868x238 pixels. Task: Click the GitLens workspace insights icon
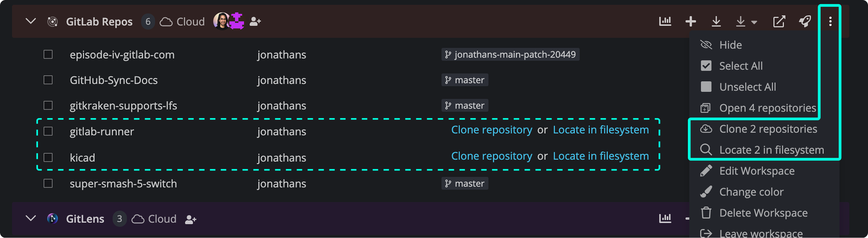pos(665,218)
